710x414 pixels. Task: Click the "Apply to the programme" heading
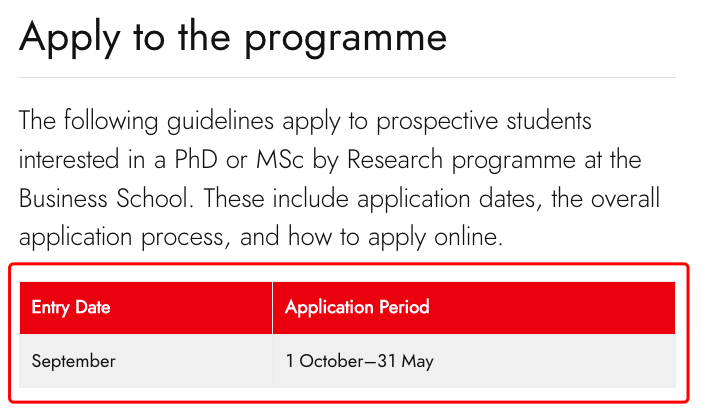tap(232, 37)
